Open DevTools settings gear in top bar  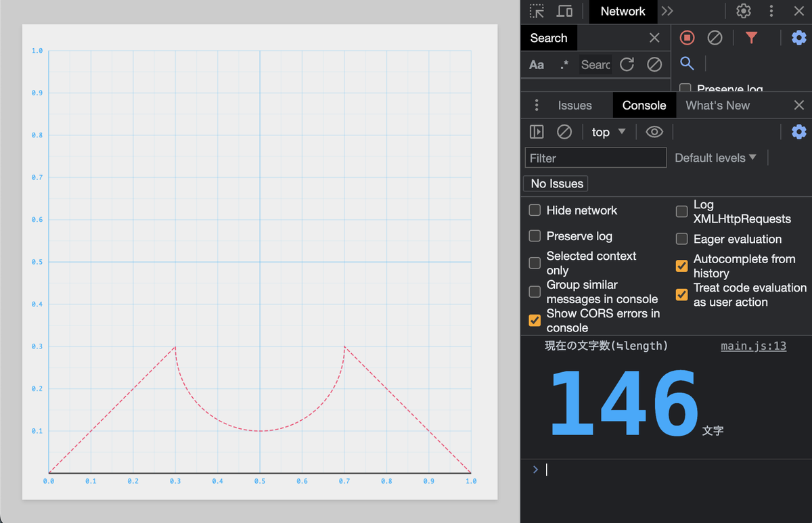pos(744,12)
